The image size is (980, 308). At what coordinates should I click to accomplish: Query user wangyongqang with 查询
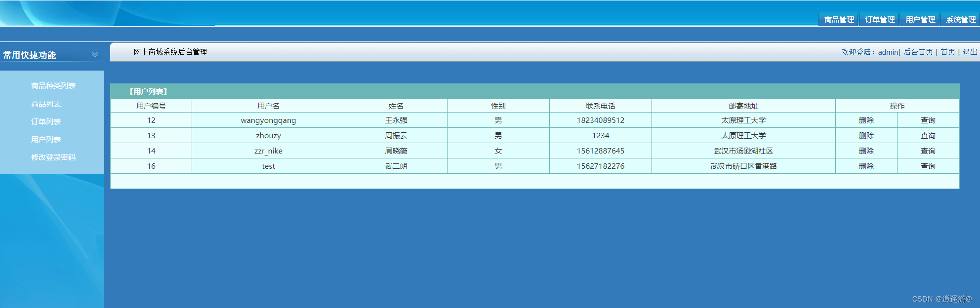(928, 120)
